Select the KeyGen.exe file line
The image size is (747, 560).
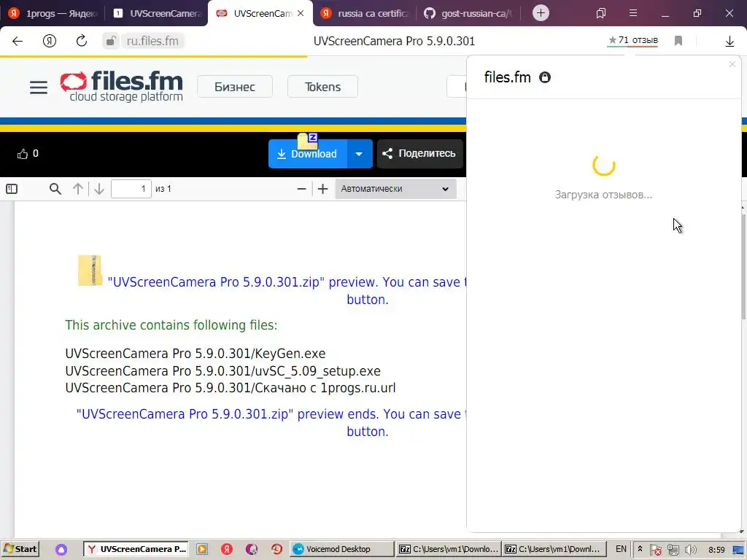coord(196,354)
